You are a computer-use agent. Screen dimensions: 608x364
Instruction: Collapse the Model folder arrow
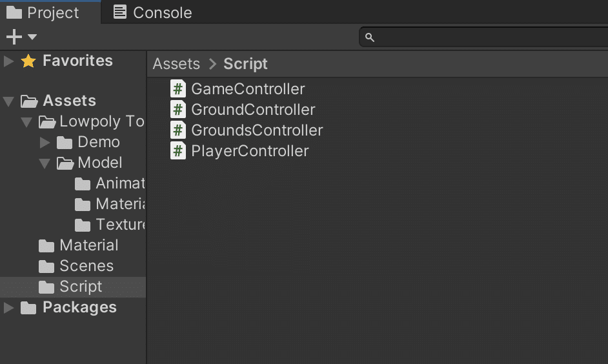coord(45,163)
